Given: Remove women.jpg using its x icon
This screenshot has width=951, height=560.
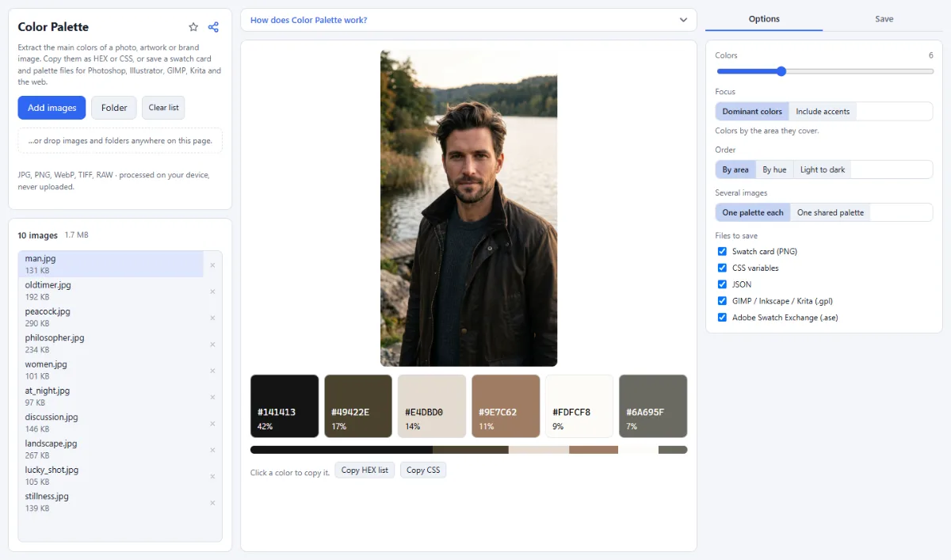Looking at the screenshot, I should click(212, 371).
